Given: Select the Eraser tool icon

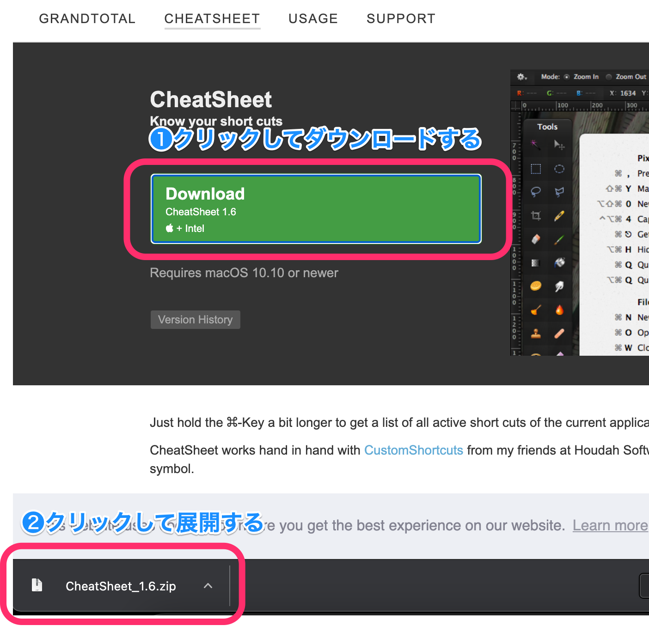Looking at the screenshot, I should 536,239.
